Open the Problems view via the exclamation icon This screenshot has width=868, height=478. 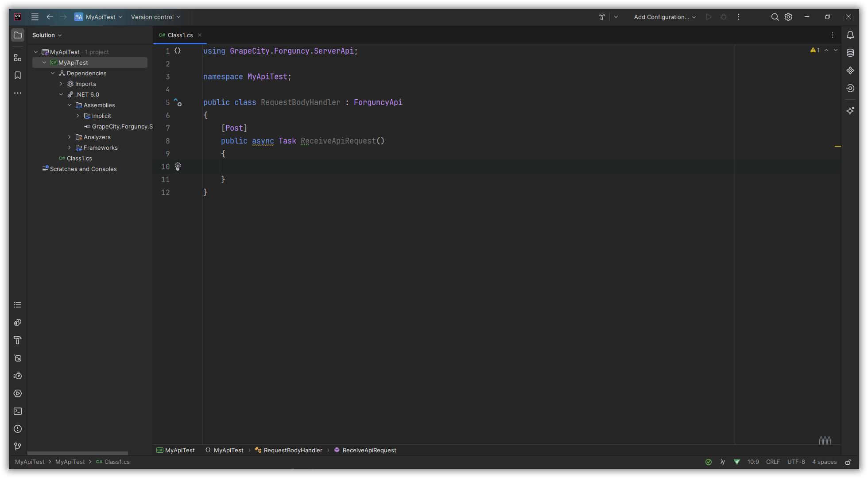click(18, 429)
